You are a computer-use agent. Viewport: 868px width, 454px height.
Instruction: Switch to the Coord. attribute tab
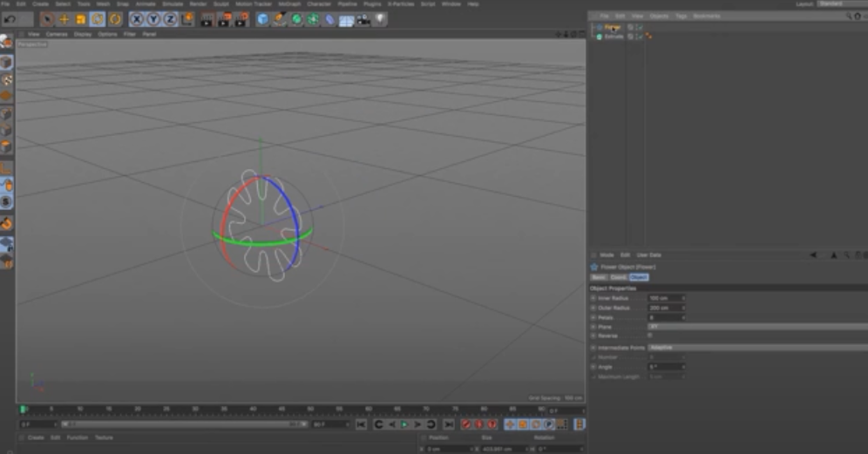click(619, 277)
